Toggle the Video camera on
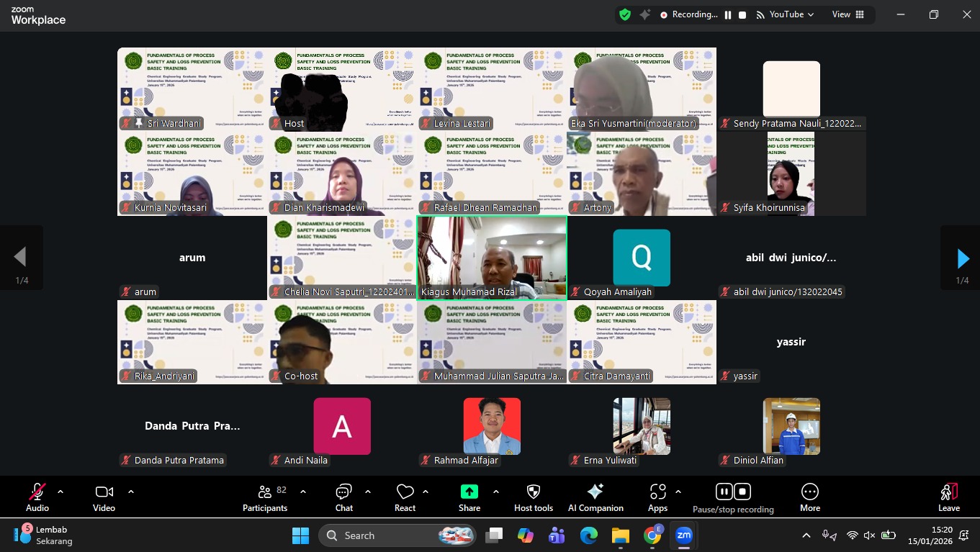The height and width of the screenshot is (552, 980). pos(104,497)
